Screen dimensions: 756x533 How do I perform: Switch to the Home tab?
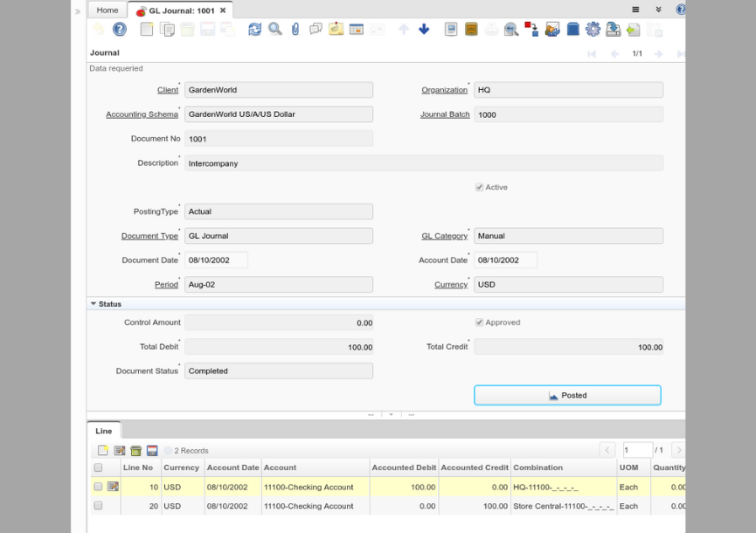pos(107,10)
